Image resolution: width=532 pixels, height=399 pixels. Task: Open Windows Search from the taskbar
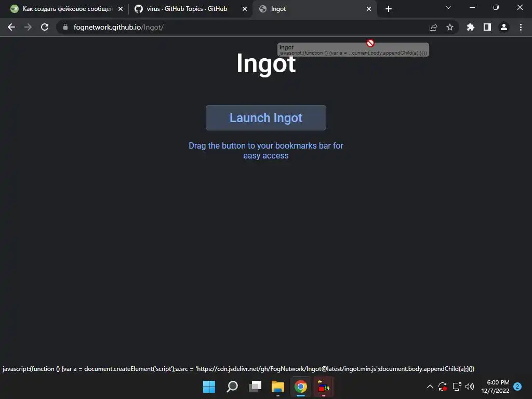(x=232, y=387)
